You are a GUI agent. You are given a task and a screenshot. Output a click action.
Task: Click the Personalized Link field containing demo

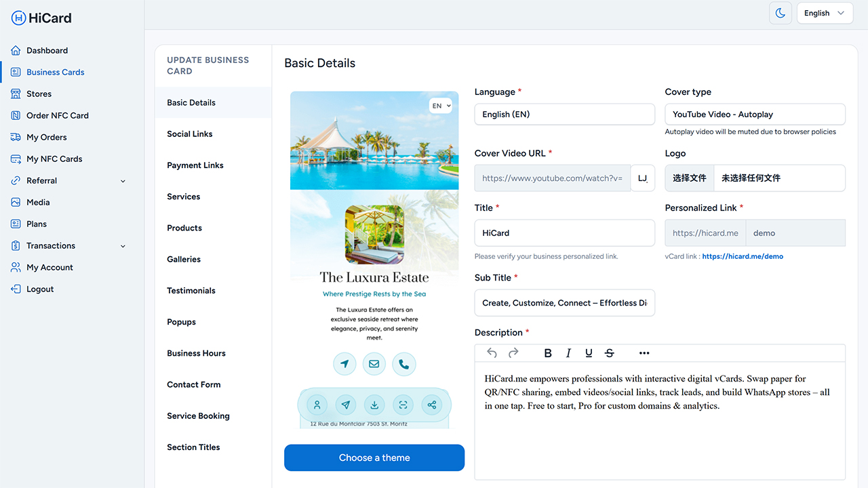[x=795, y=233]
